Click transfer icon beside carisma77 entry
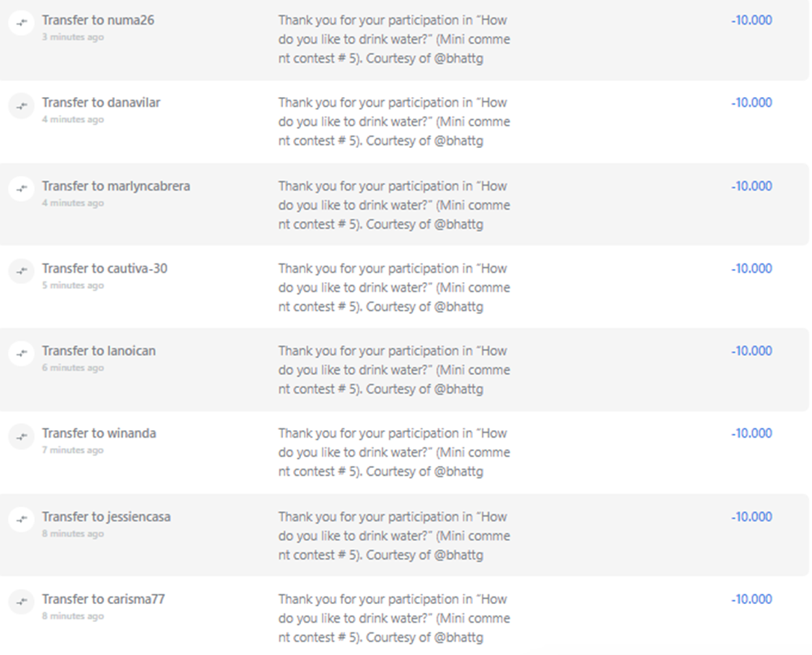 (21, 601)
